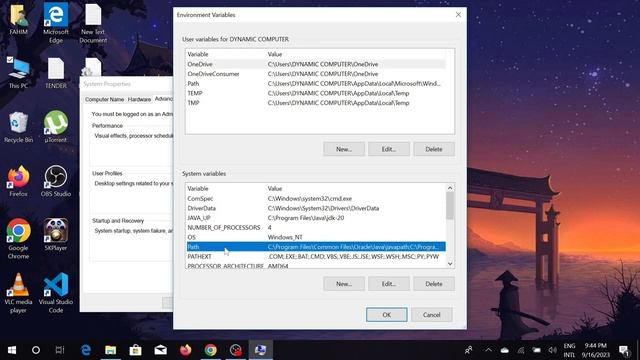This screenshot has width=640, height=360.
Task: Select the Firefox desktop shortcut
Action: click(x=18, y=182)
